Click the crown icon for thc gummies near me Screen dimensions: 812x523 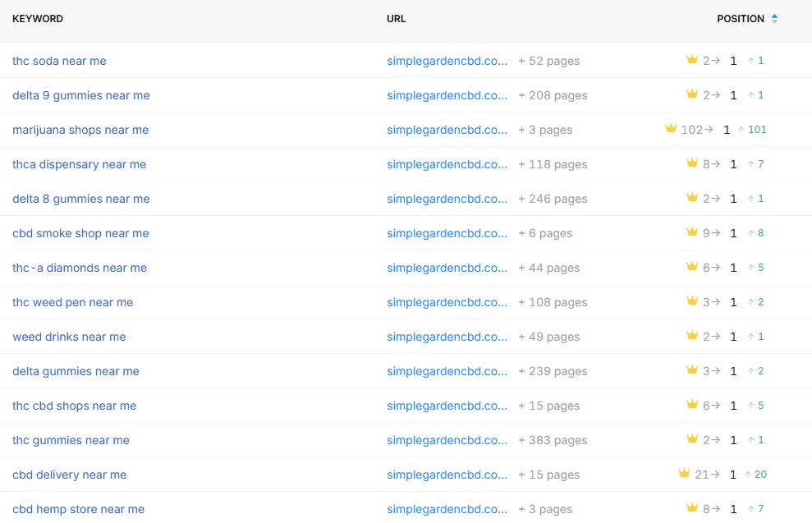click(692, 438)
